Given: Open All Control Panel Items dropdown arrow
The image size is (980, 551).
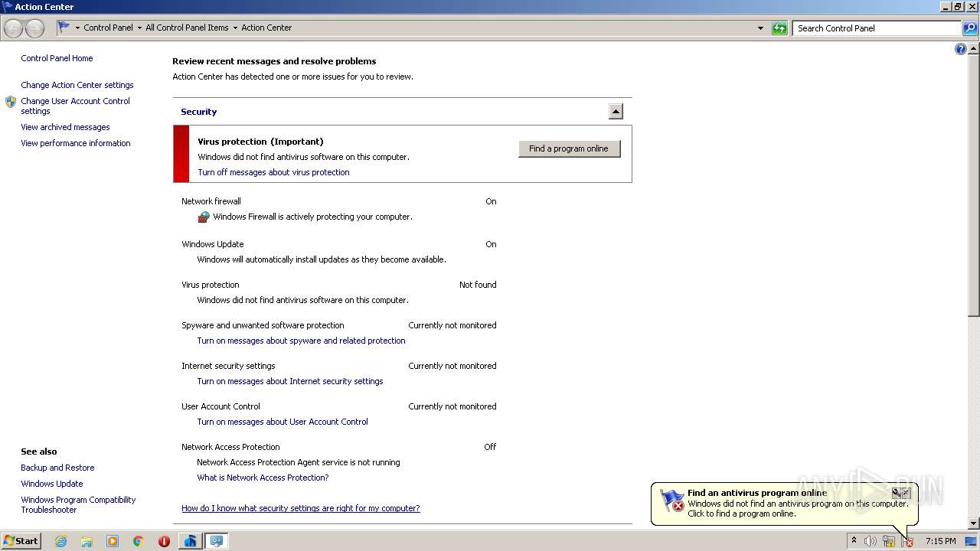Looking at the screenshot, I should (235, 28).
